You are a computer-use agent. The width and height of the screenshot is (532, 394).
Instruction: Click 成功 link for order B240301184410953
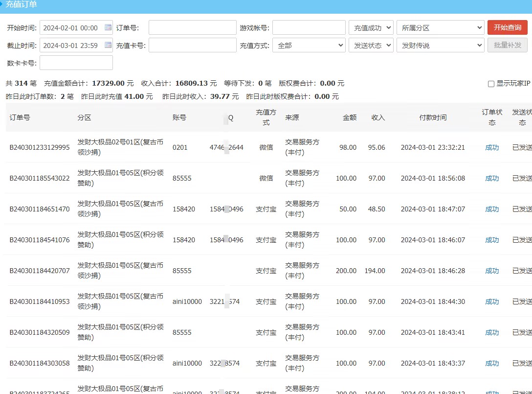(491, 301)
